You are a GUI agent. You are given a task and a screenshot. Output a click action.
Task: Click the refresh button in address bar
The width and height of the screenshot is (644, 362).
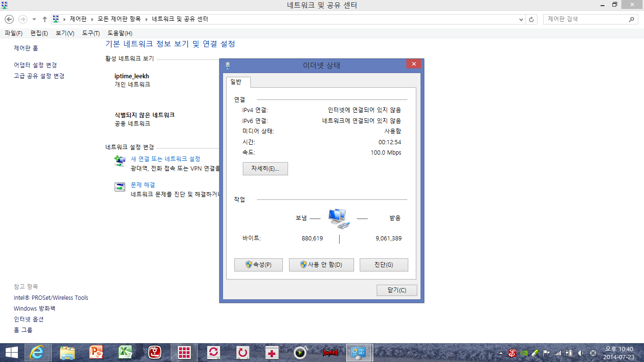point(532,19)
